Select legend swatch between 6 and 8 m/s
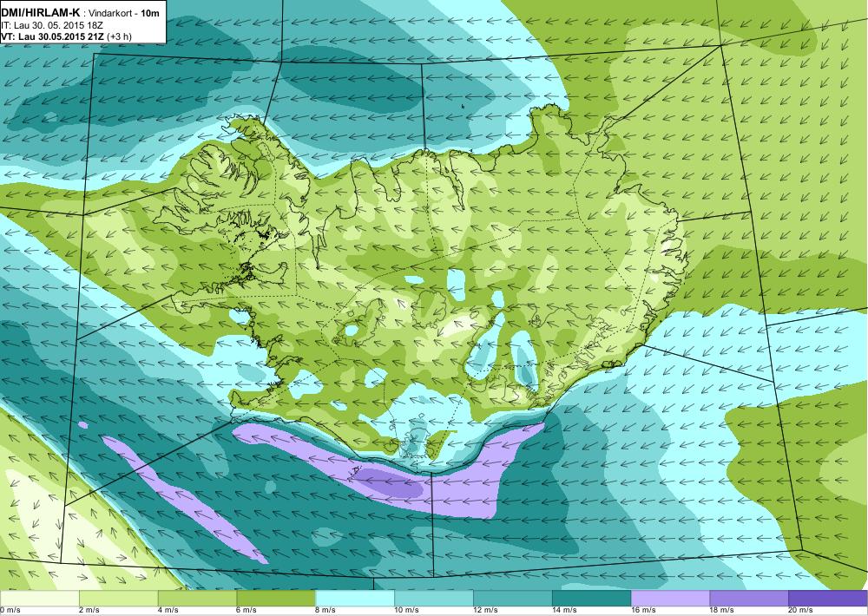This screenshot has height=616, width=868. [x=276, y=598]
